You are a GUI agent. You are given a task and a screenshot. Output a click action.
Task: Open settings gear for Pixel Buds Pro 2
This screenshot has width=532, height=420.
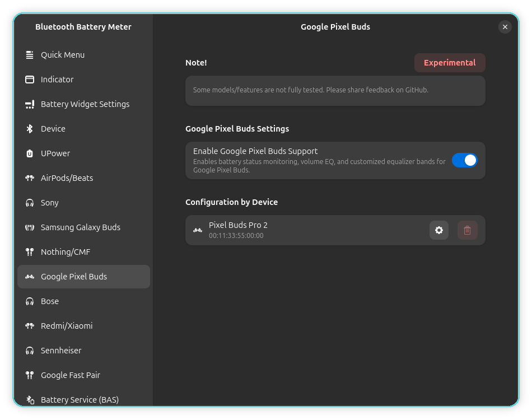click(438, 230)
